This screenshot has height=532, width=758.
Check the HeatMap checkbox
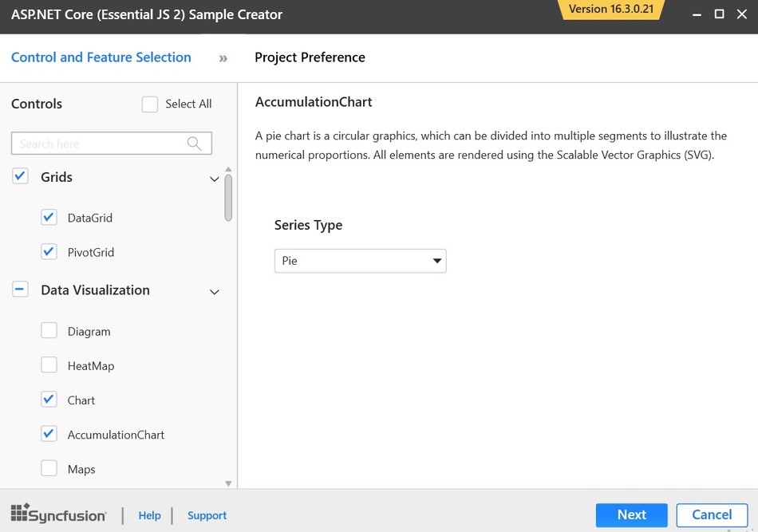point(49,365)
